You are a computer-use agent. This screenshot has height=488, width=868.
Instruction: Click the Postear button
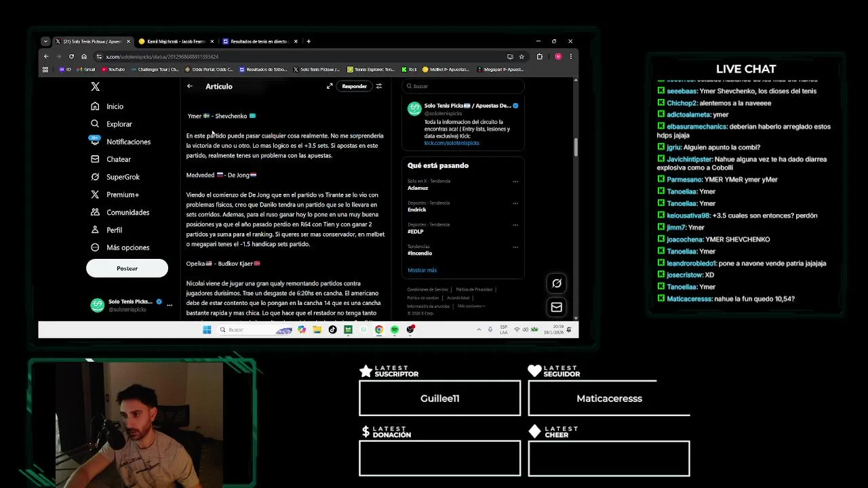(x=127, y=268)
